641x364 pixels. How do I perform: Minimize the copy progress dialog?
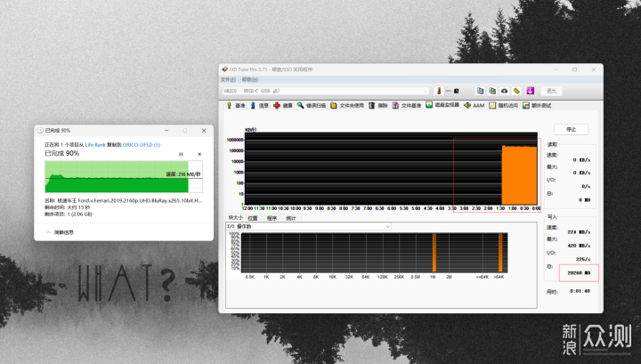[x=166, y=130]
